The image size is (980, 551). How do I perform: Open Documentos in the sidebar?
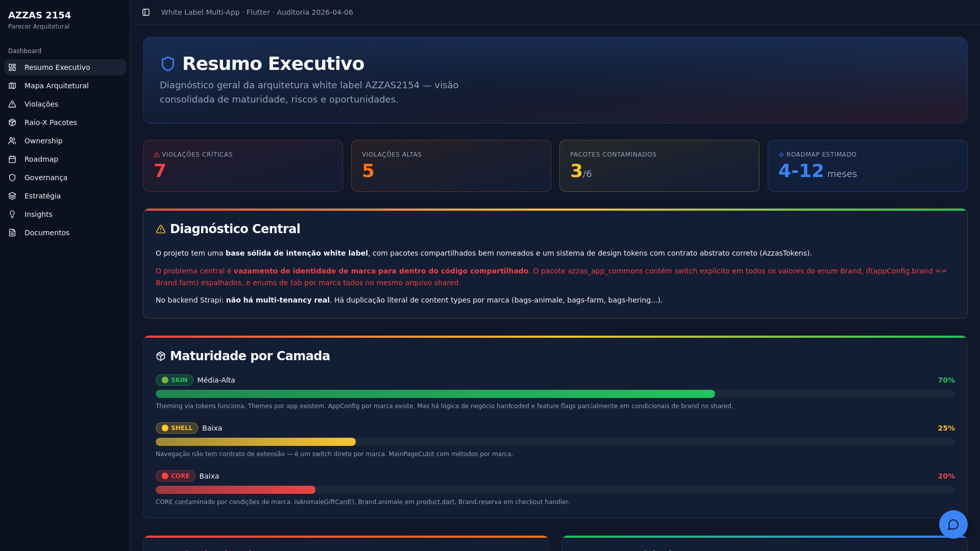click(x=65, y=233)
